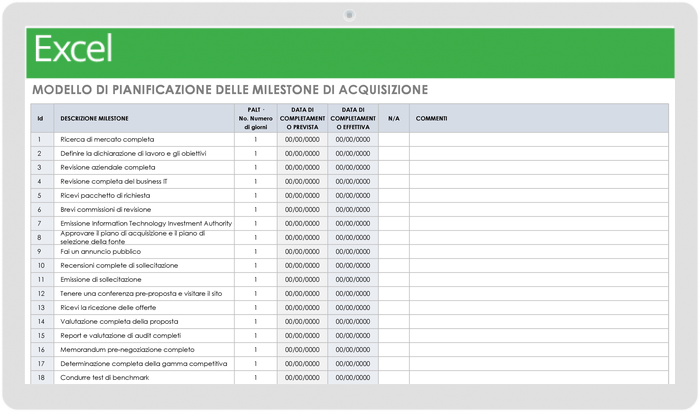Click the 'Id' column header
Image resolution: width=700 pixels, height=412 pixels.
[x=40, y=118]
